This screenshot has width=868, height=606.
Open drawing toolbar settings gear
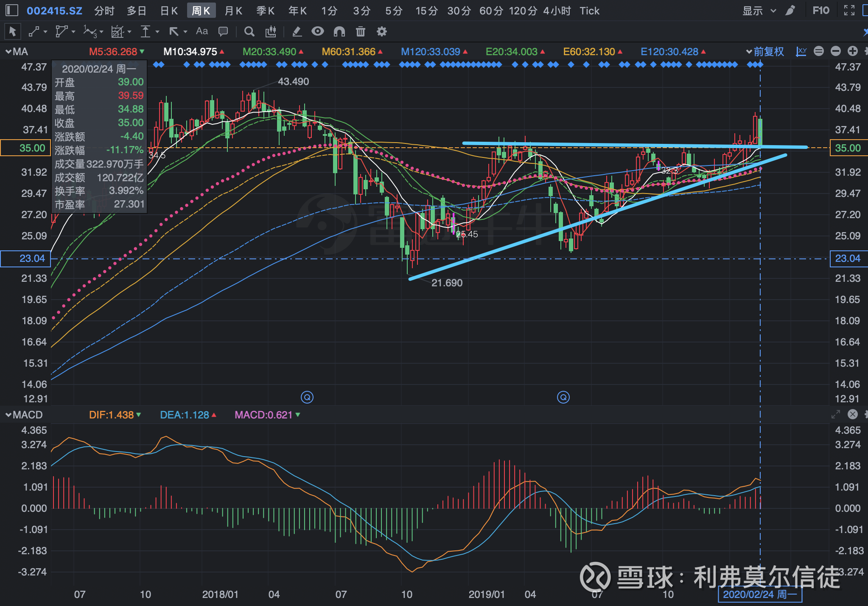[x=382, y=31]
